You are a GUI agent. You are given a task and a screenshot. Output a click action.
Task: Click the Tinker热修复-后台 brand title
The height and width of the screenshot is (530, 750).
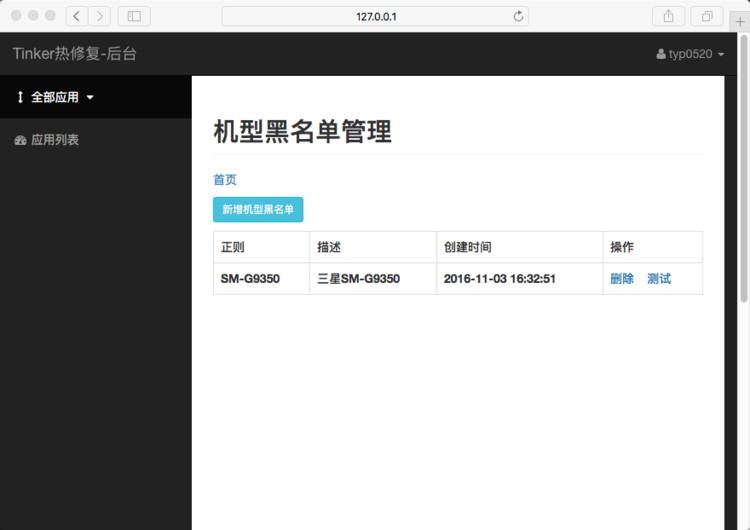(x=75, y=54)
